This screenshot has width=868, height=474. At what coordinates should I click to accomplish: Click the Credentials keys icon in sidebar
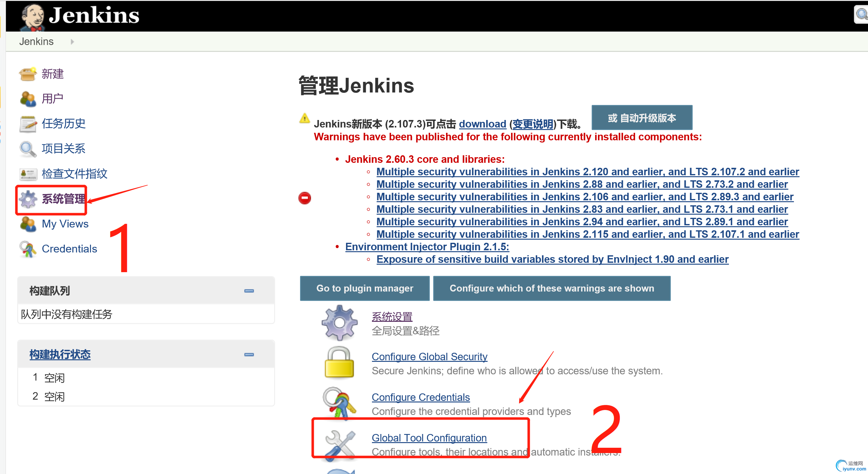click(x=28, y=249)
